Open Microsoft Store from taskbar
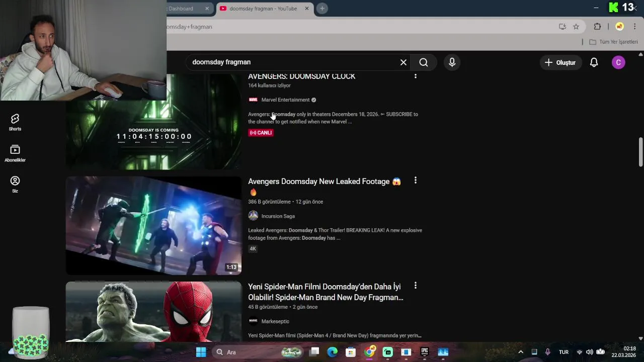Viewport: 644px width, 362px height. [351, 352]
